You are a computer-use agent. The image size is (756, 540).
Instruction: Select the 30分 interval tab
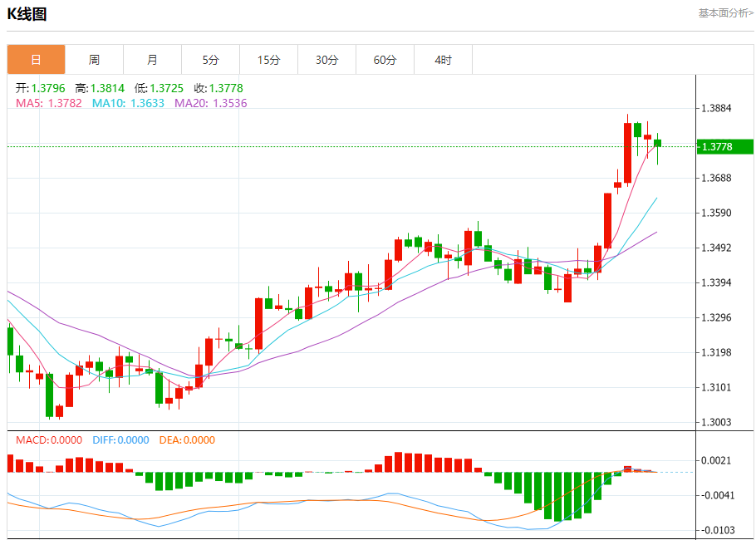(326, 60)
